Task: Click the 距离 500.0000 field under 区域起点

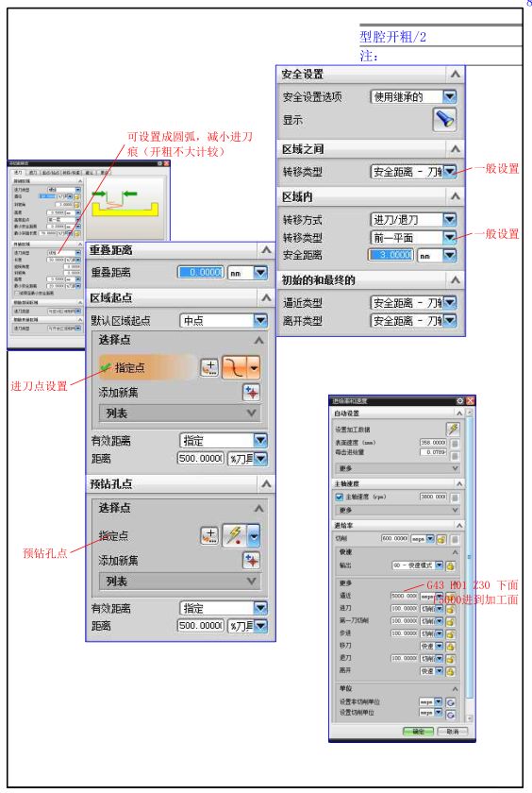Action: [x=201, y=458]
